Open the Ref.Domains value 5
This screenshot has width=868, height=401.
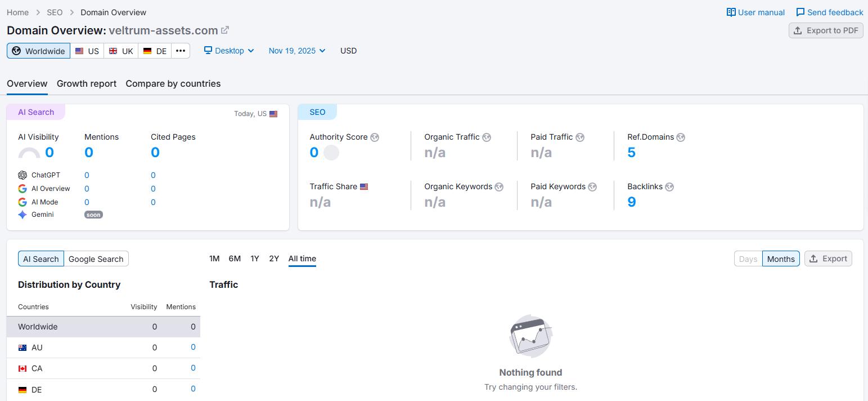[631, 153]
